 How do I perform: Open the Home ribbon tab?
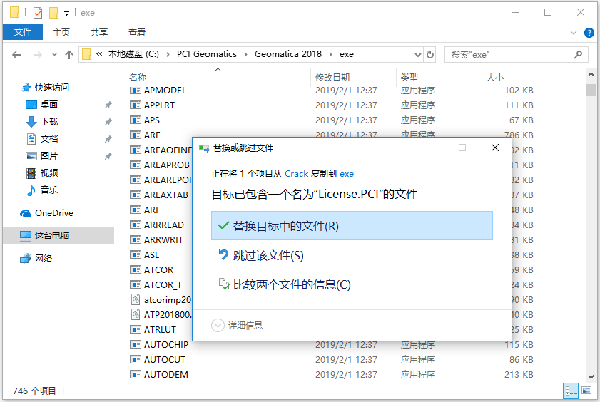pyautogui.click(x=61, y=32)
